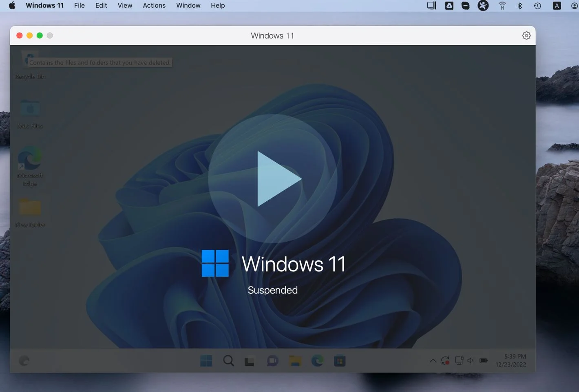Image resolution: width=579 pixels, height=392 pixels.
Task: Launch Microsoft Edge from the taskbar
Action: [x=317, y=361]
